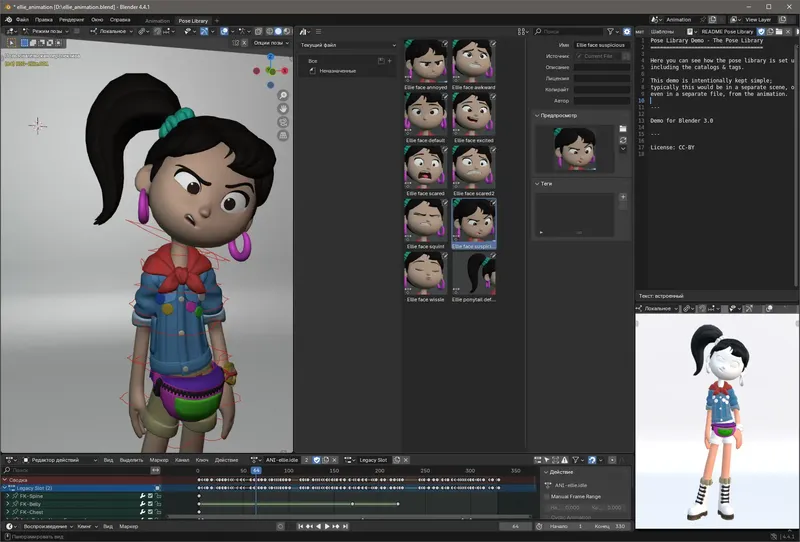
Task: Add a tag with the plus icon
Action: coord(623,197)
